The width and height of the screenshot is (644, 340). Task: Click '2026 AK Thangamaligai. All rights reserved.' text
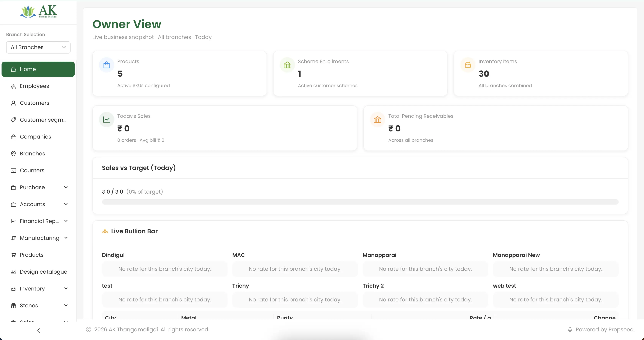click(x=152, y=329)
